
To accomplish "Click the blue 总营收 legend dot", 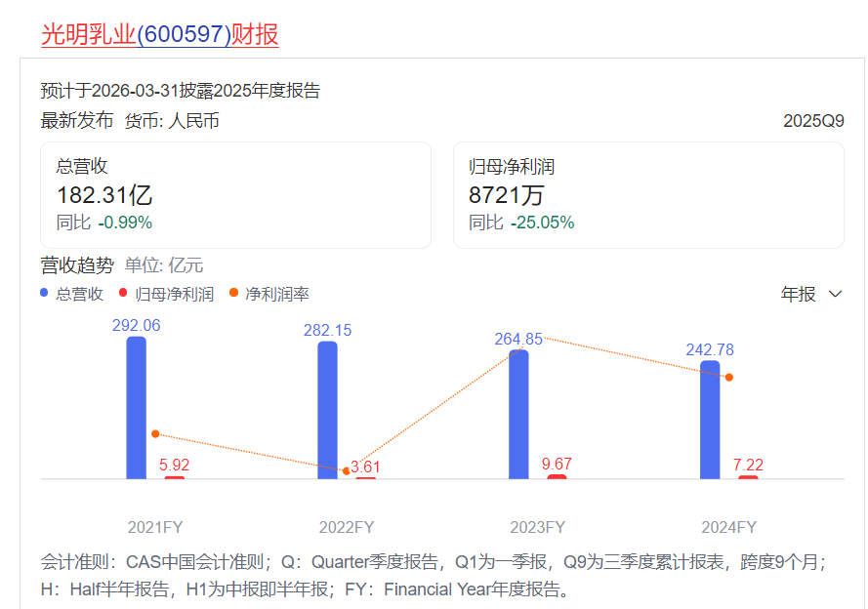I will [44, 293].
